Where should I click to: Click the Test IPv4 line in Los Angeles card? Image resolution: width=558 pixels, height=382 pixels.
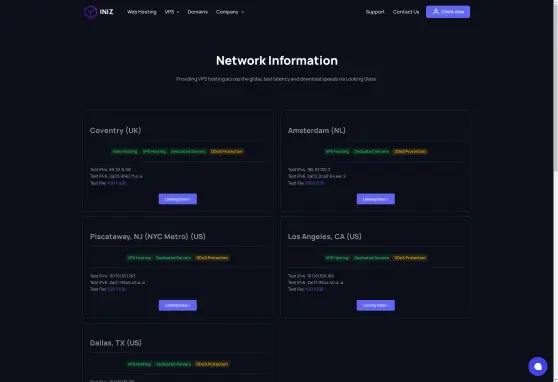pos(311,276)
